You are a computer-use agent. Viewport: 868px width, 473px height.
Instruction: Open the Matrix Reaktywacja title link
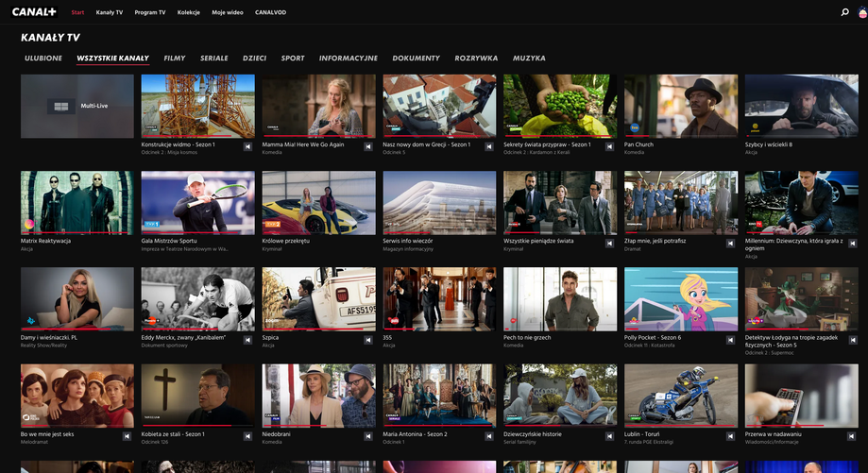point(45,241)
